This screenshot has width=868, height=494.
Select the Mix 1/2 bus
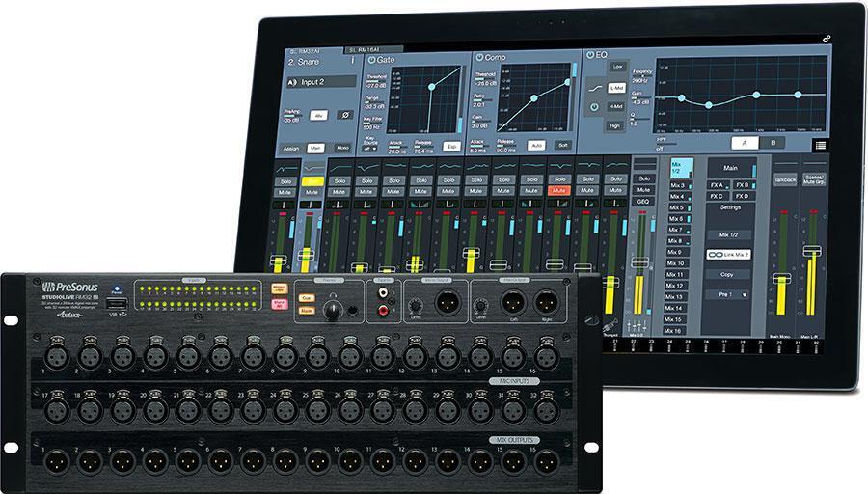[680, 168]
